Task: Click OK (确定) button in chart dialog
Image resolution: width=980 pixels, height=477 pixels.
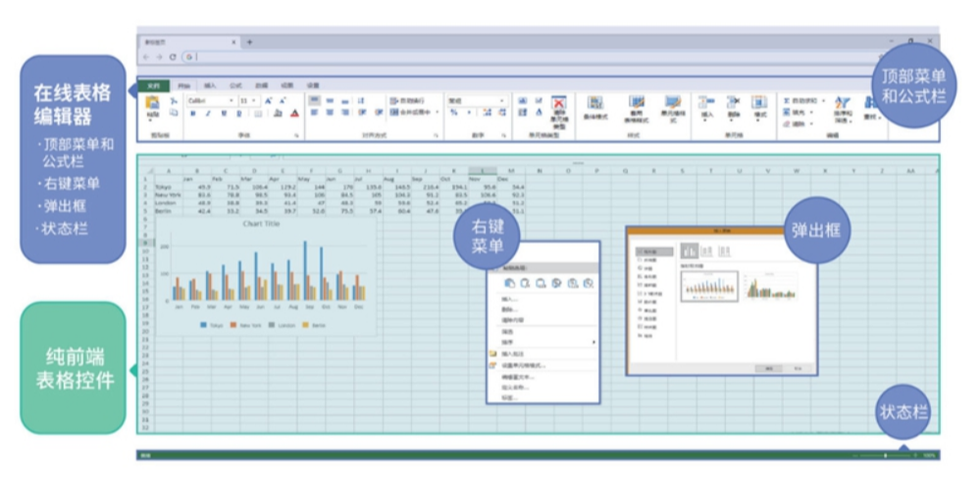Action: point(768,369)
